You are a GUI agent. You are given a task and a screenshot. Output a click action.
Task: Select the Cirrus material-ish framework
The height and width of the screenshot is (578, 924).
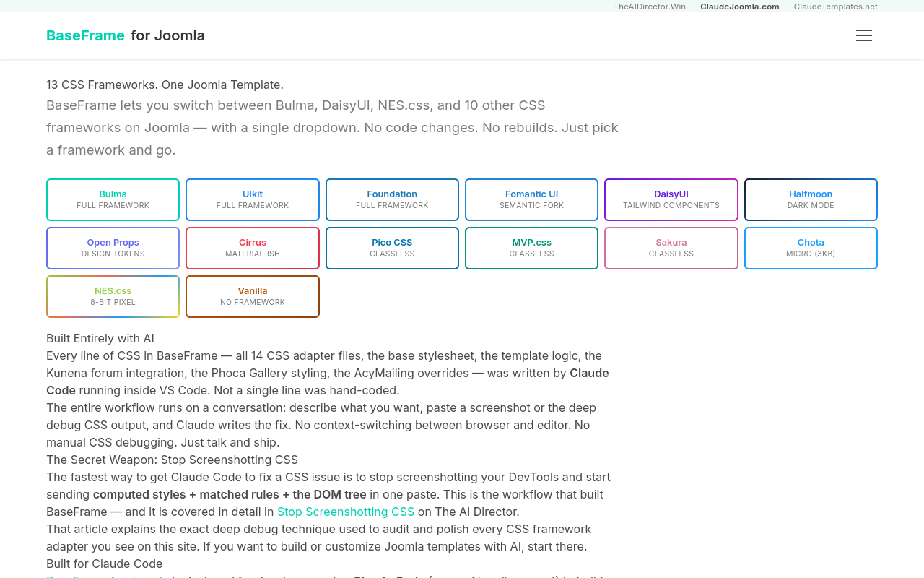click(253, 248)
